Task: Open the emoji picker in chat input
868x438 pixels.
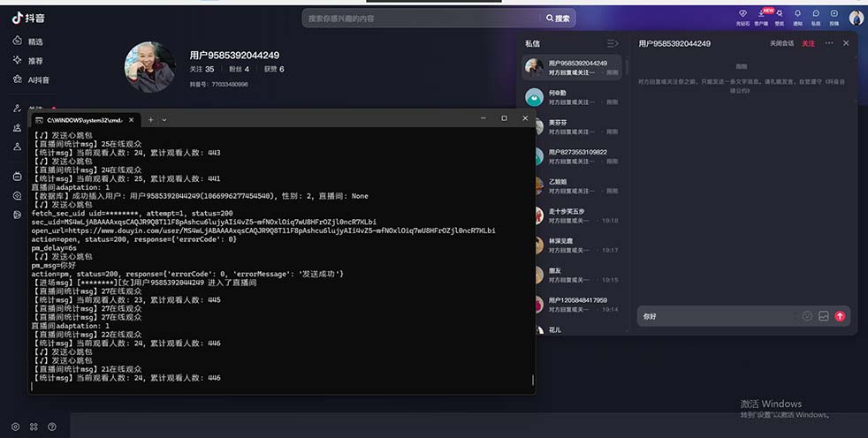Action: 807,316
